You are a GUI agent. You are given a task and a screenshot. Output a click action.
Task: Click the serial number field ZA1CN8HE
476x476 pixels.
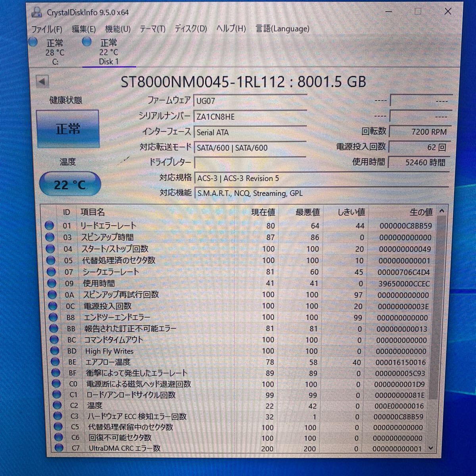[x=250, y=117]
